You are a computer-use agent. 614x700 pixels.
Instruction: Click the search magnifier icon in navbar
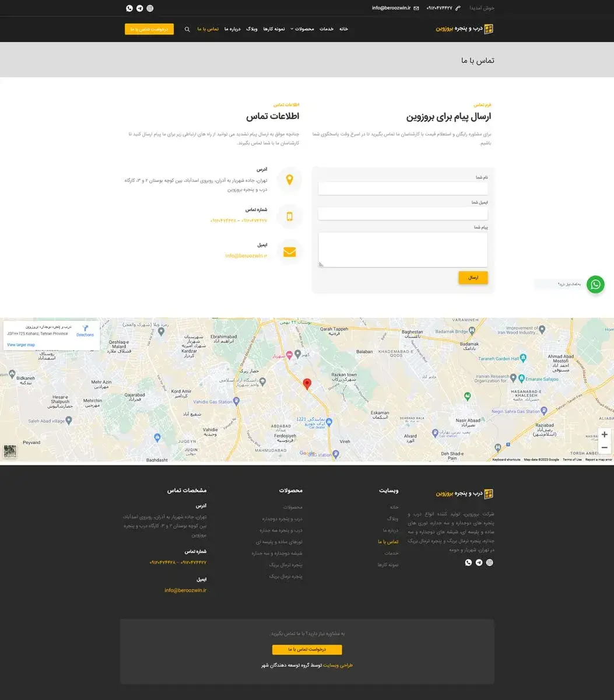[x=187, y=29]
